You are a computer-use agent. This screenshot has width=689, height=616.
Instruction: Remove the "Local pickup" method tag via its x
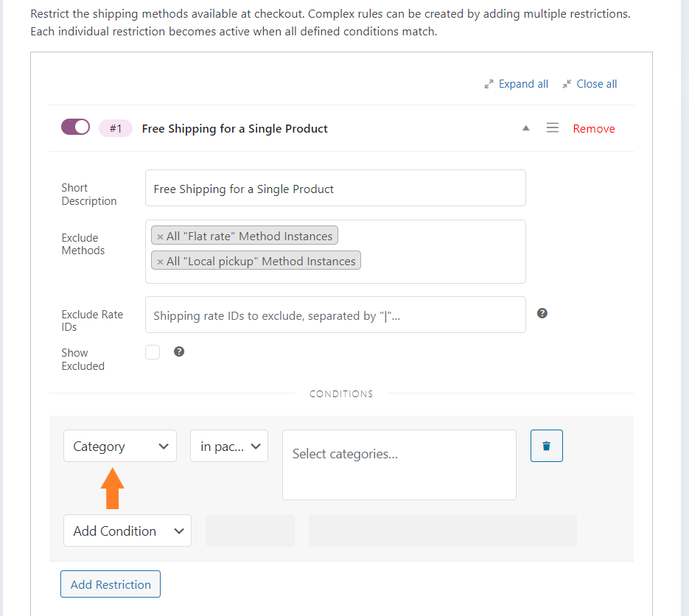(160, 262)
